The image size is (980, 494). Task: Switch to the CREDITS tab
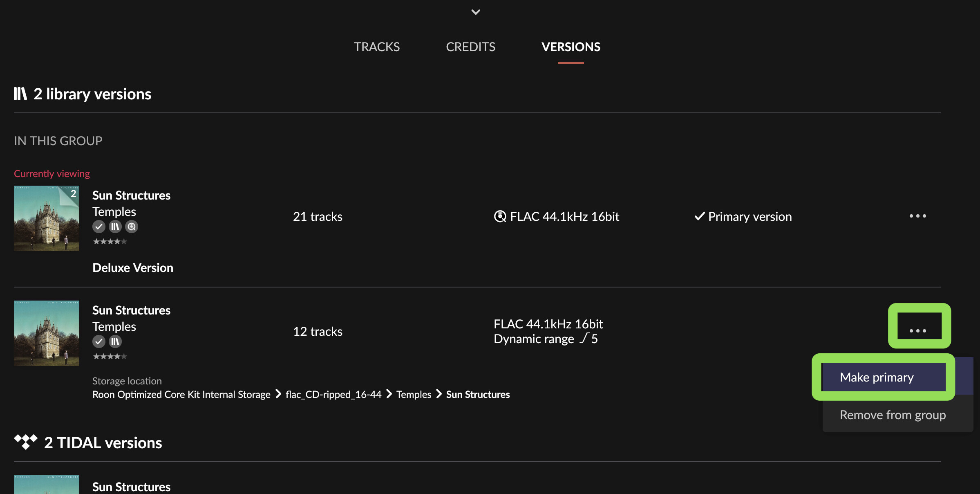(470, 47)
